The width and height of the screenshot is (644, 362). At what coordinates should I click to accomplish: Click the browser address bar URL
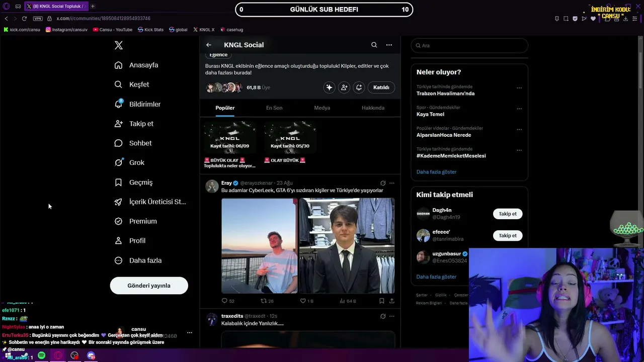(x=103, y=19)
